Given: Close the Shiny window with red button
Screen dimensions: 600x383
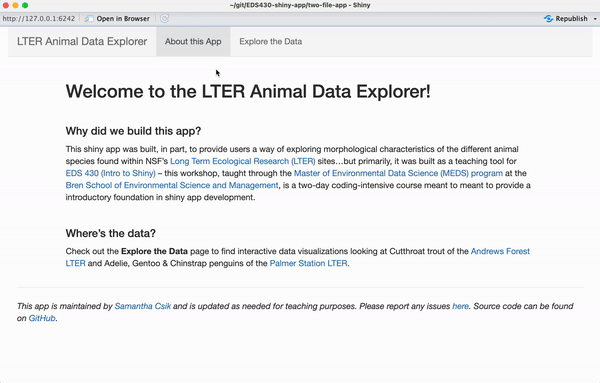Looking at the screenshot, I should coord(6,5).
